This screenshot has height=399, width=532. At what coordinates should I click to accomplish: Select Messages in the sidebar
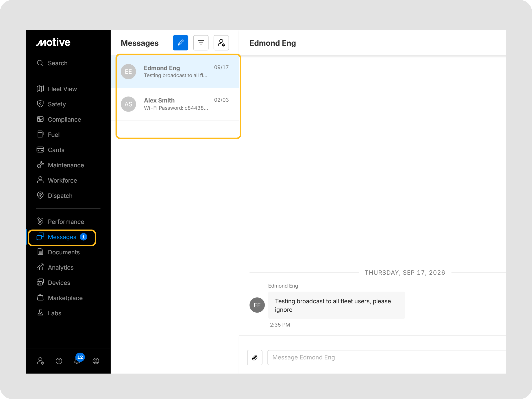coord(62,237)
